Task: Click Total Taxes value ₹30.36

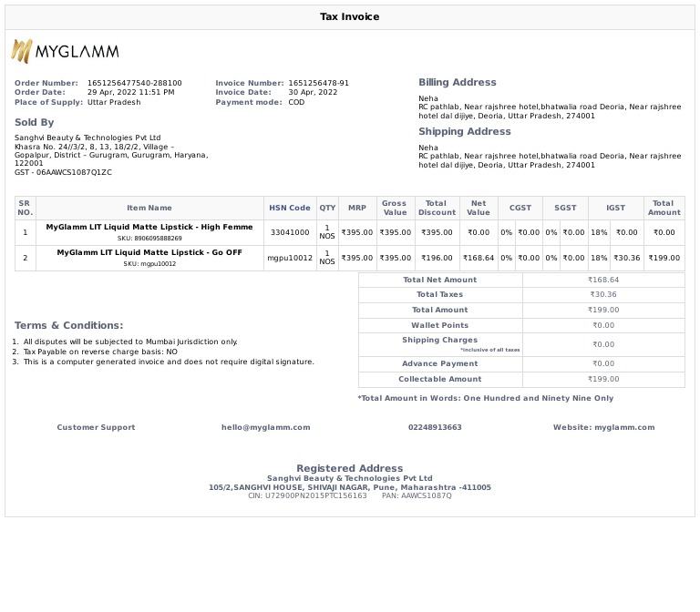Action: pos(603,294)
